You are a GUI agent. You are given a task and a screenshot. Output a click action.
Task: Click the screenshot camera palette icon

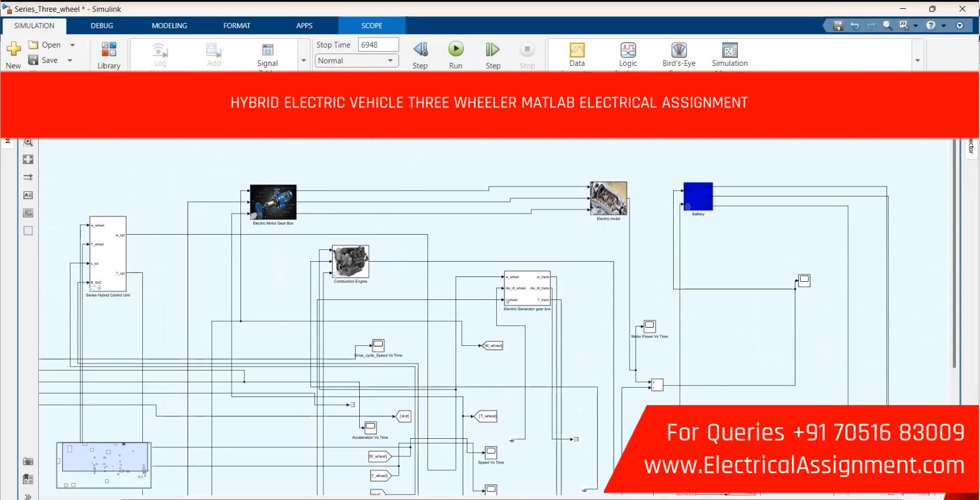(28, 462)
